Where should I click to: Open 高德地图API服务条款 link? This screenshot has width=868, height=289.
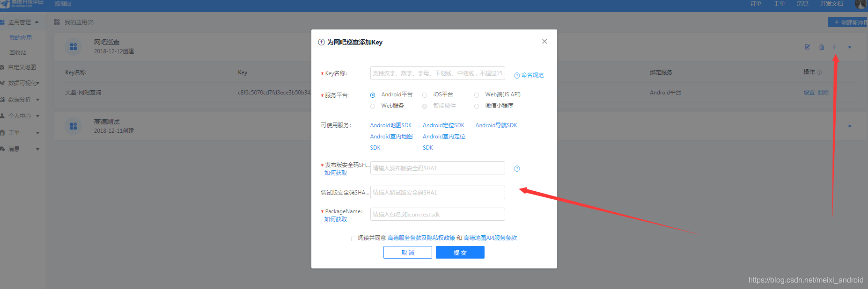490,238
